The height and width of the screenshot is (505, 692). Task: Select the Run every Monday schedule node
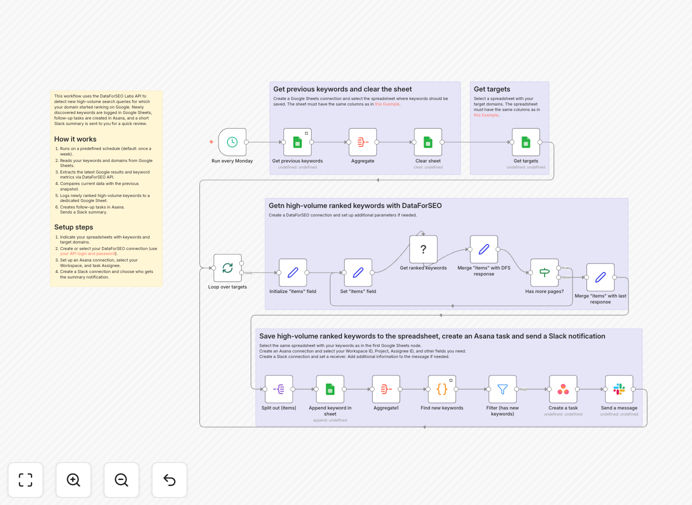click(x=232, y=142)
